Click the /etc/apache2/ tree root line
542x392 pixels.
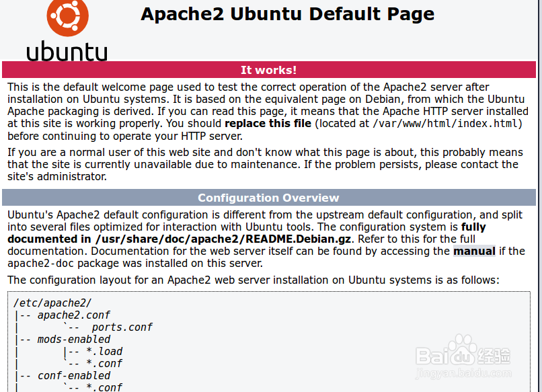tap(52, 303)
